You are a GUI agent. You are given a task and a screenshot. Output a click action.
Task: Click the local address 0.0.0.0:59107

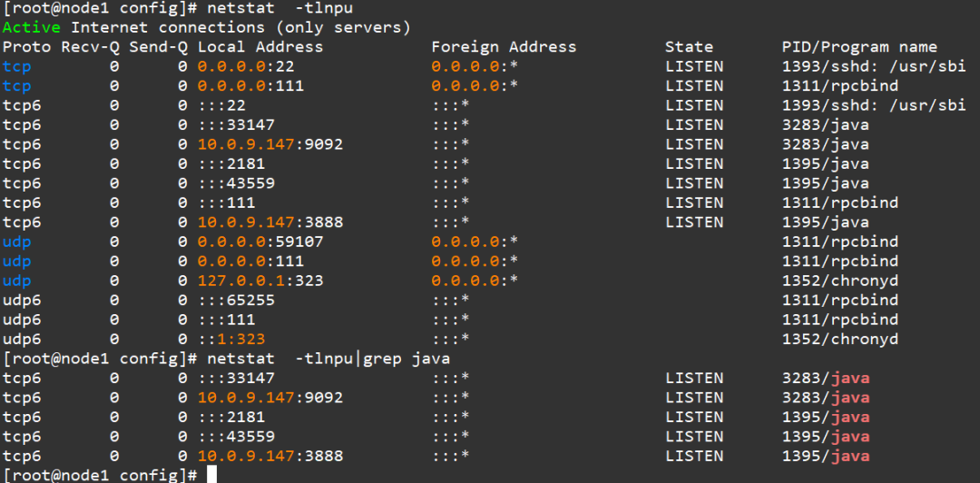260,242
